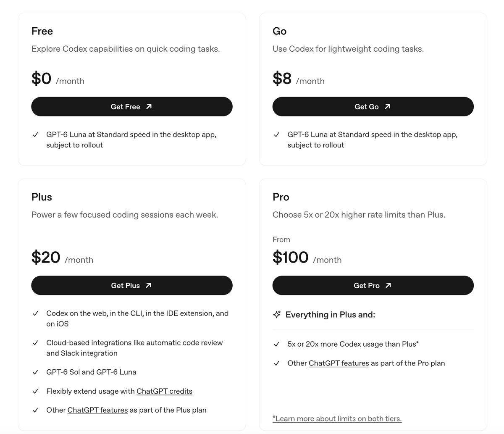Open ChatGPT features link in Plus plan

(x=97, y=410)
